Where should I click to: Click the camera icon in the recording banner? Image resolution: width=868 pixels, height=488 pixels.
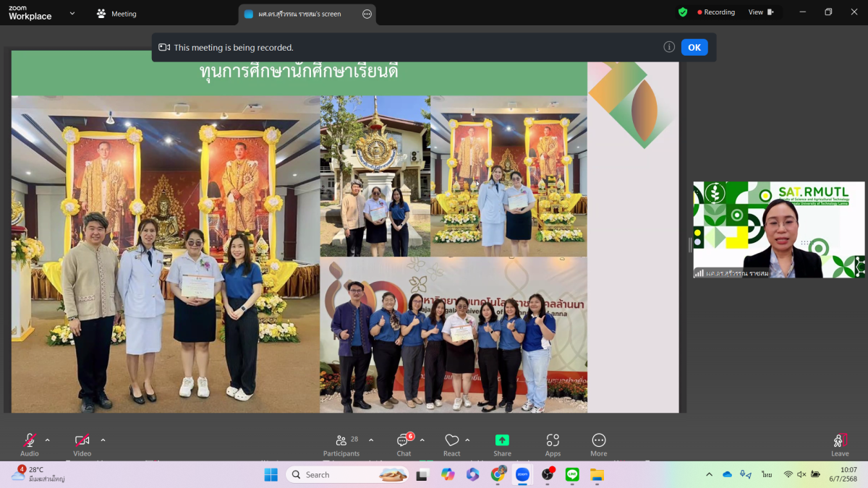click(164, 48)
